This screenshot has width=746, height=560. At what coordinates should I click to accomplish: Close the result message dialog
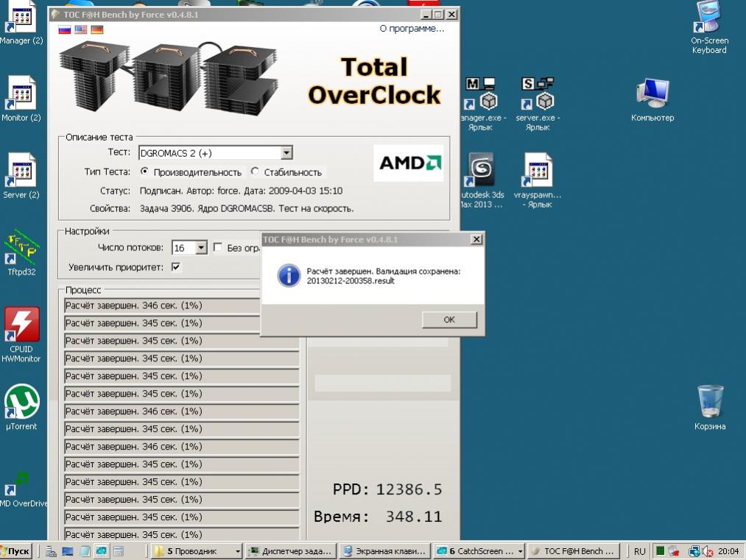pyautogui.click(x=476, y=239)
